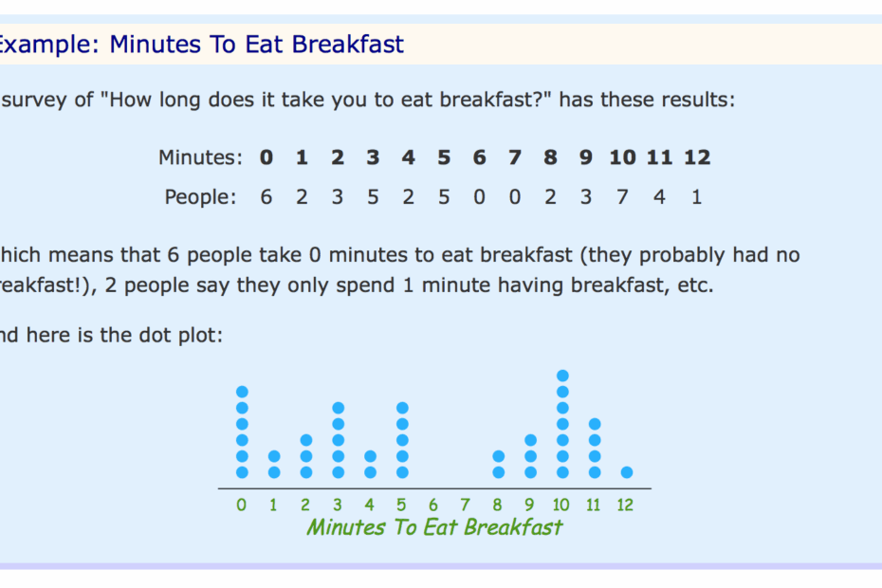Click axis label 0 on dot plot
Image resolution: width=882 pixels, height=588 pixels.
pyautogui.click(x=241, y=505)
